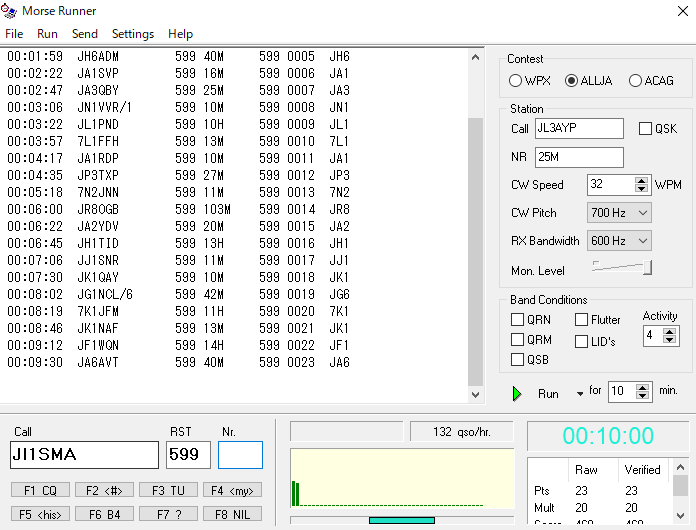Click the F1 CQ button
Viewport: 696px width, 530px height.
[40, 490]
